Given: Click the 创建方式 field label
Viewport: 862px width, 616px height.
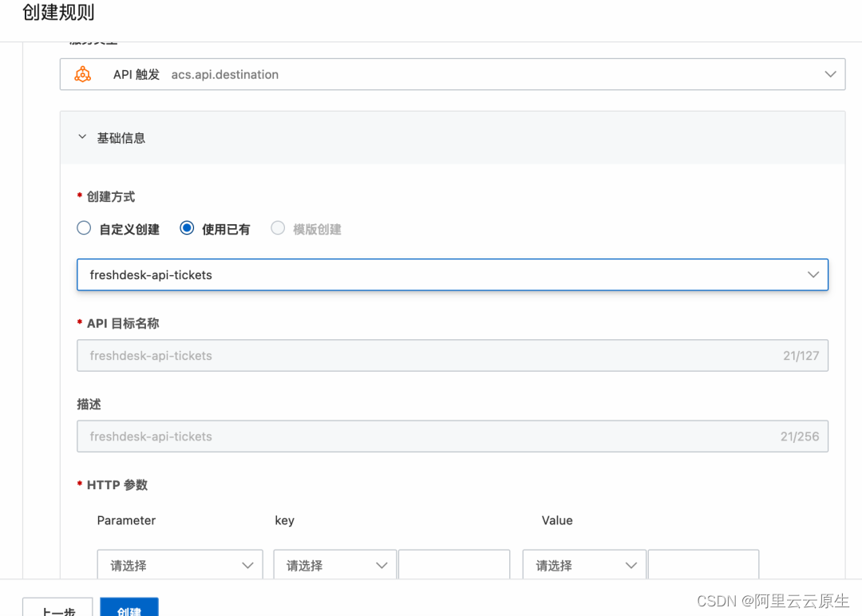Looking at the screenshot, I should click(110, 197).
